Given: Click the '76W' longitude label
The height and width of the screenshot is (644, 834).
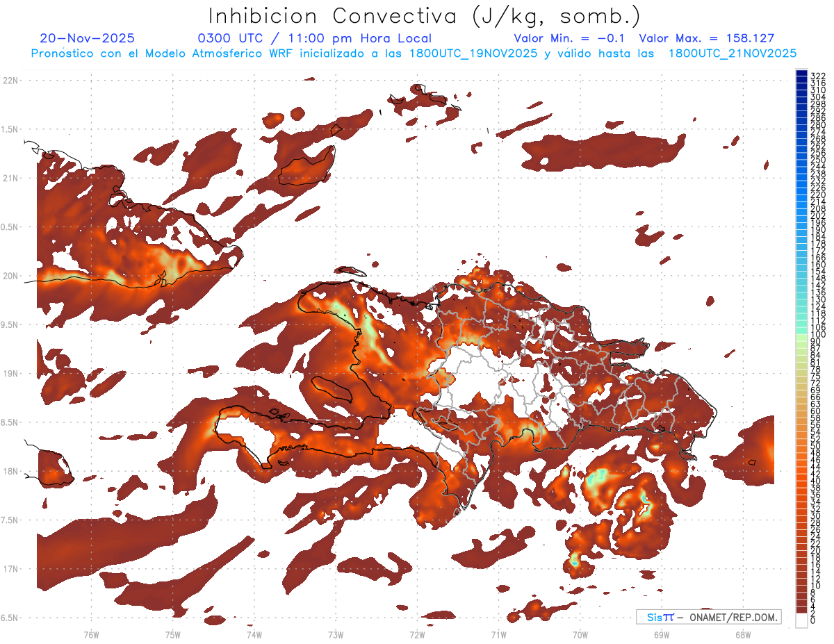Looking at the screenshot, I should (x=91, y=634).
